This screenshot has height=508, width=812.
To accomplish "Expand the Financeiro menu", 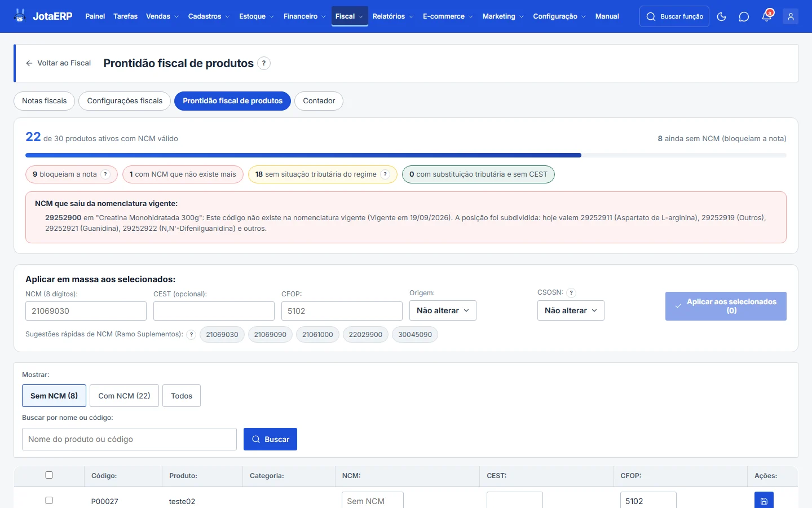I will point(304,16).
